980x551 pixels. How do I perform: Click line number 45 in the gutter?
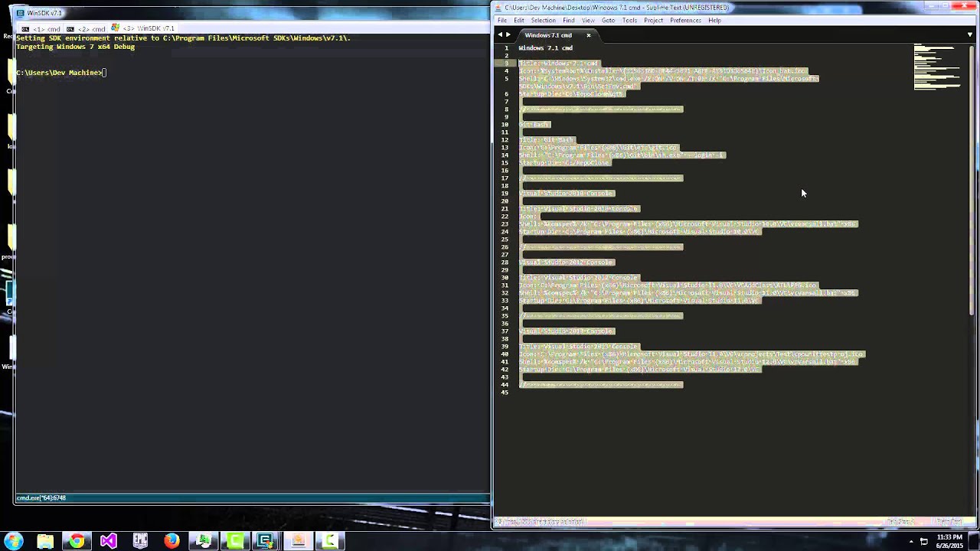[x=505, y=393]
